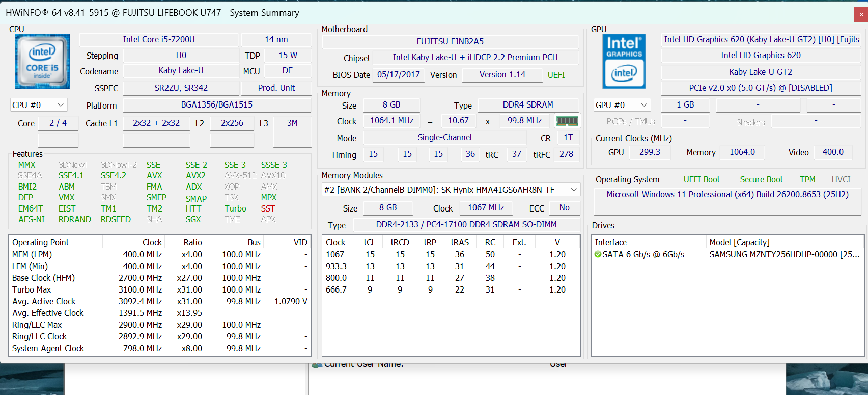The height and width of the screenshot is (395, 868).
Task: Select the BIOS Version 1.14 field
Action: coord(502,74)
